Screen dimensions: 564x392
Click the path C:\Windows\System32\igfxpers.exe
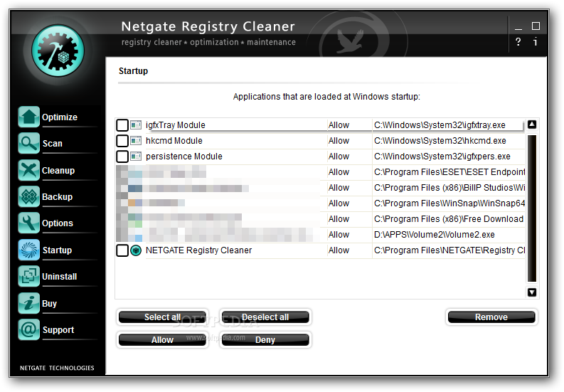[x=442, y=157]
